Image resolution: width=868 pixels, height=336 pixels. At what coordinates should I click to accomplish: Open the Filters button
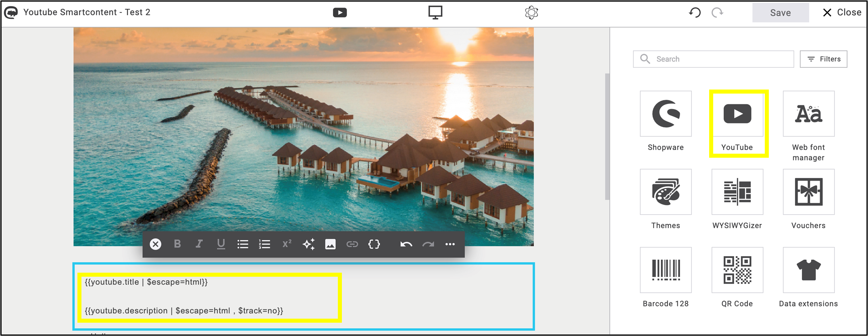(x=823, y=59)
